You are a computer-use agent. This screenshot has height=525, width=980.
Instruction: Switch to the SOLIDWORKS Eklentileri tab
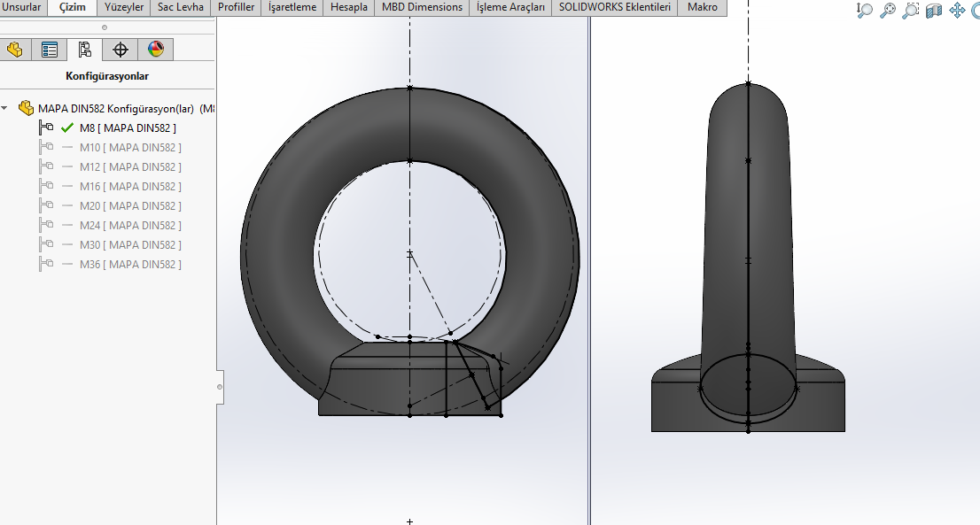coord(614,7)
